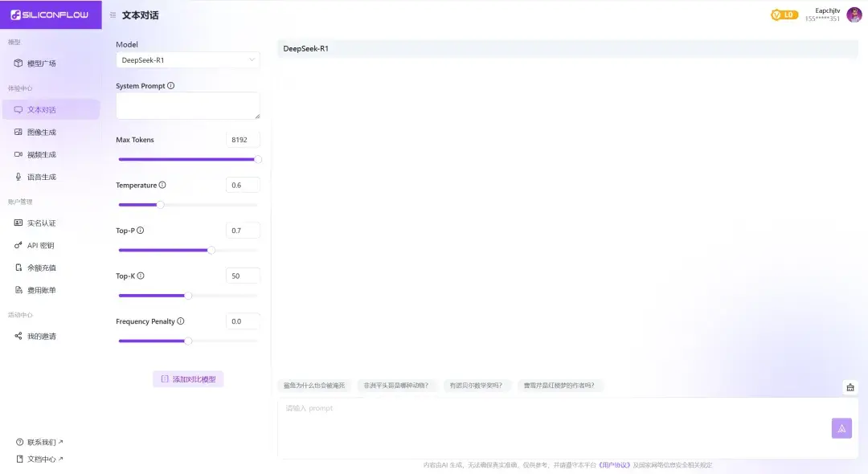
Task: Click the Top-K slider handle
Action: (188, 296)
